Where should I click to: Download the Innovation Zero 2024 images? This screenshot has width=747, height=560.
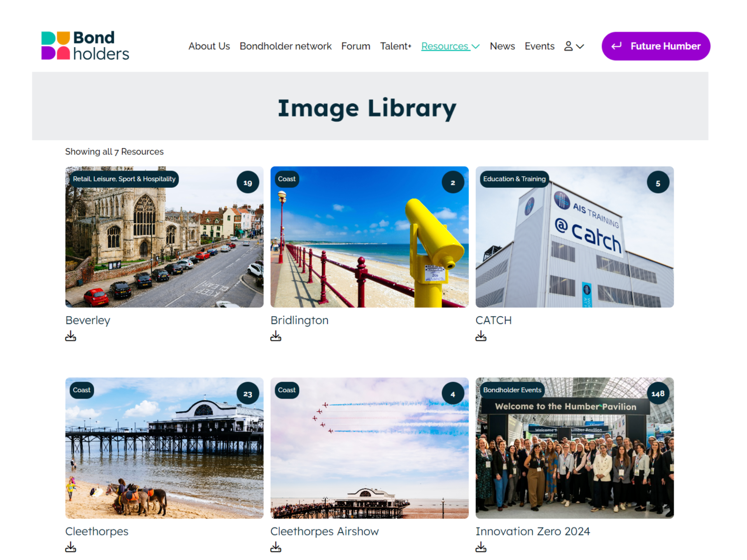click(x=480, y=547)
